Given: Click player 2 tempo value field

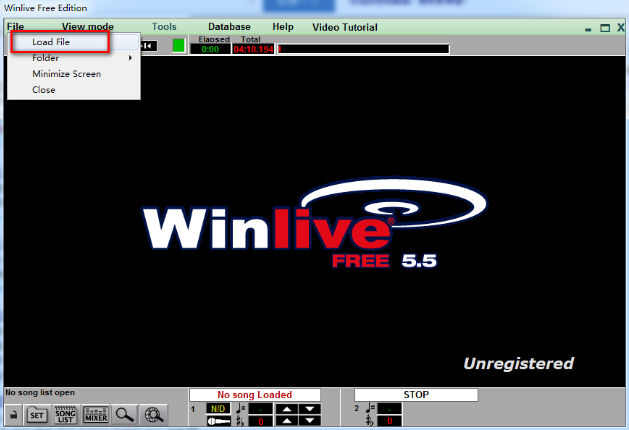Looking at the screenshot, I should pyautogui.click(x=389, y=409).
